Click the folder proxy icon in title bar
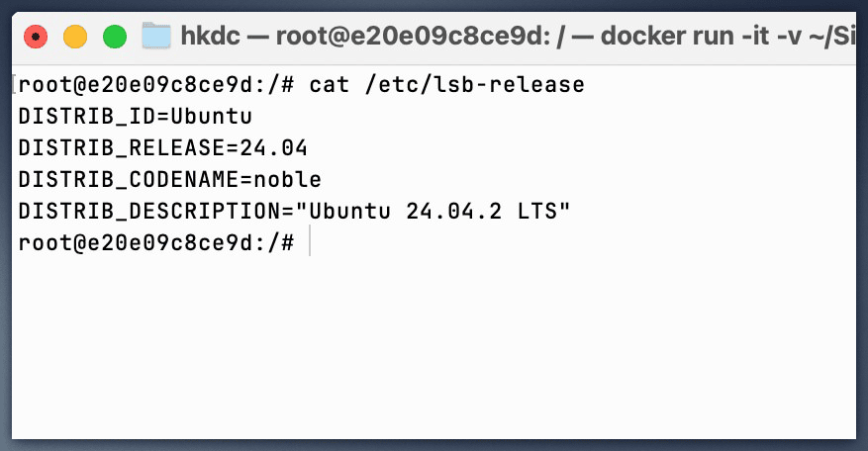The height and width of the screenshot is (451, 868). pos(156,37)
